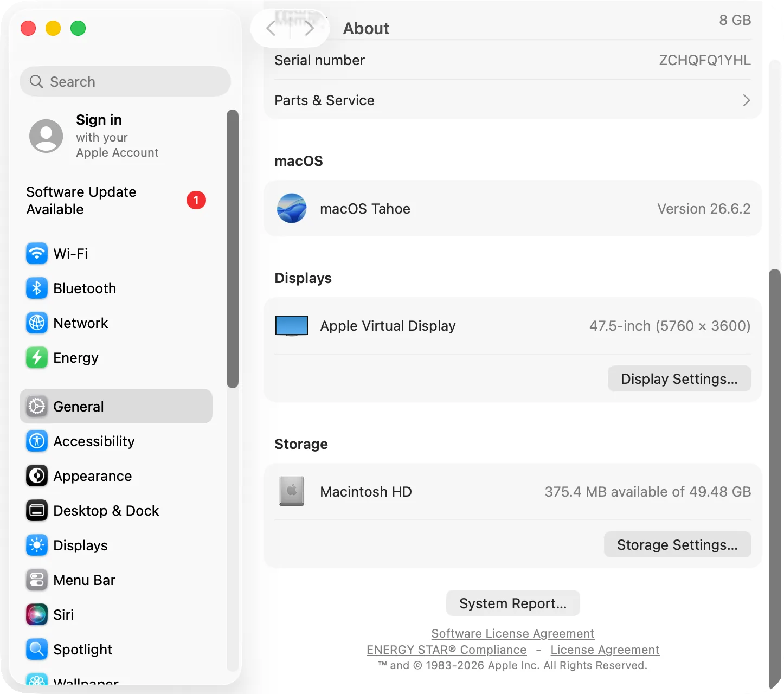784x694 pixels.
Task: Open the Software License Agreement link
Action: 513,633
